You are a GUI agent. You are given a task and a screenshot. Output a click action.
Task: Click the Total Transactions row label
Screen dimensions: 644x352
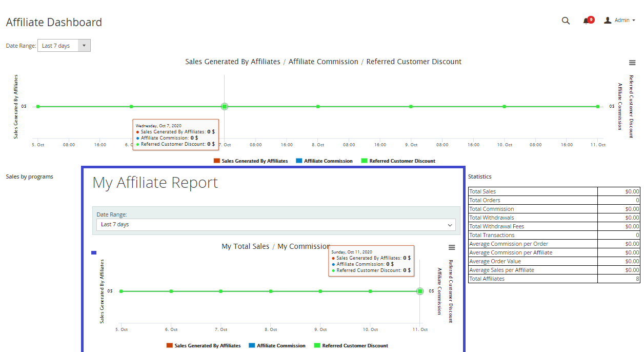click(492, 235)
